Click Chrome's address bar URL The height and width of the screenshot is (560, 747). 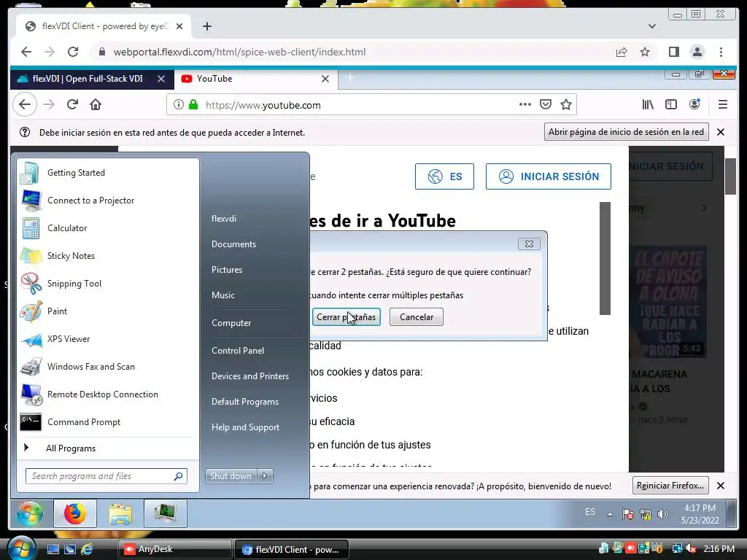[239, 52]
